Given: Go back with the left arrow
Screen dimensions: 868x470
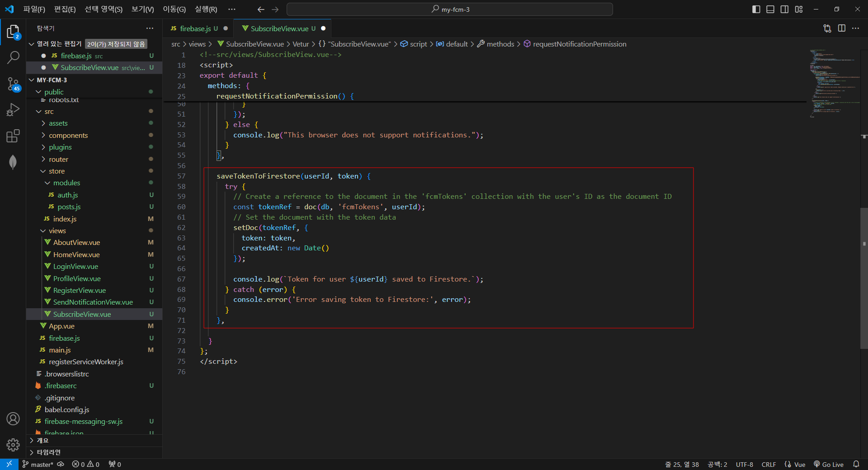Looking at the screenshot, I should click(x=261, y=9).
